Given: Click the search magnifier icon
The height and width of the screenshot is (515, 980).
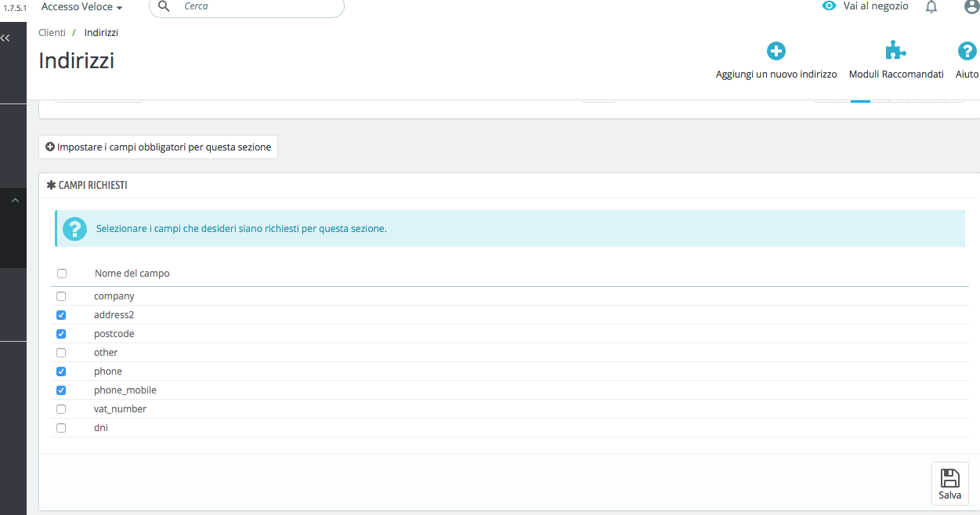Looking at the screenshot, I should pos(164,6).
